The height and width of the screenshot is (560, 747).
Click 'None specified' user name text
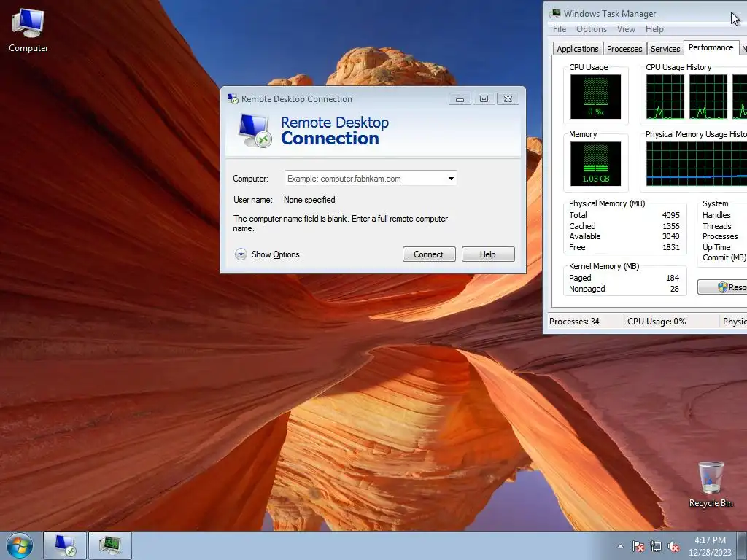pos(309,200)
